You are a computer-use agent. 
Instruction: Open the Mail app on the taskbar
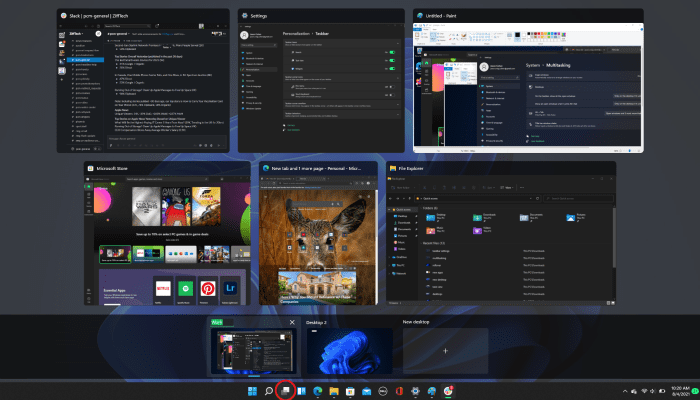(x=367, y=390)
